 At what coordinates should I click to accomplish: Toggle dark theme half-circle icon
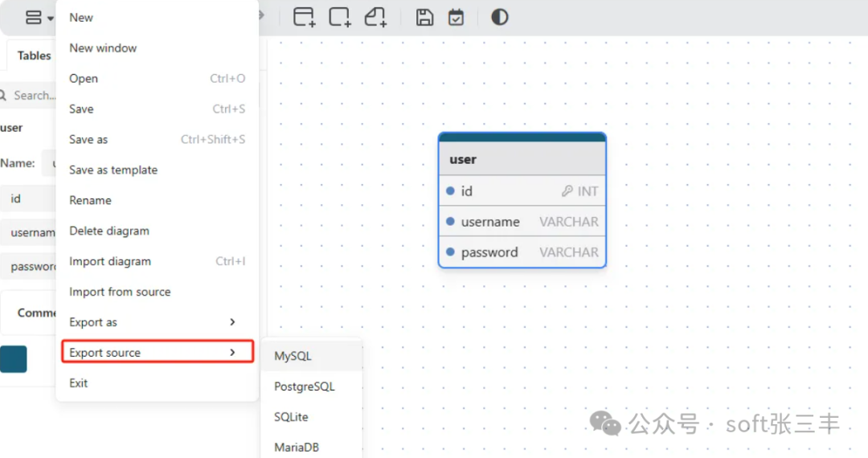point(500,17)
